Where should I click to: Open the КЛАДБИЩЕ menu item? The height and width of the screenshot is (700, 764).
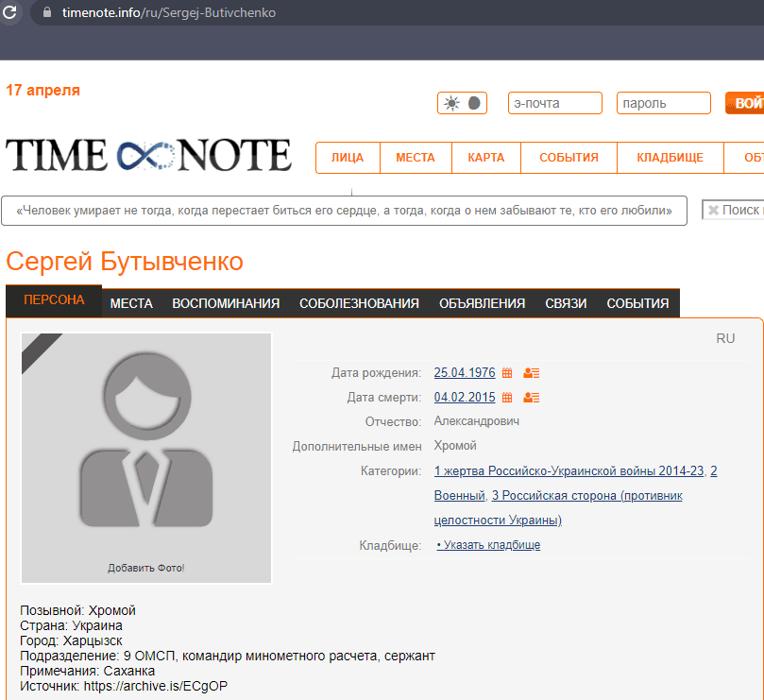point(670,158)
